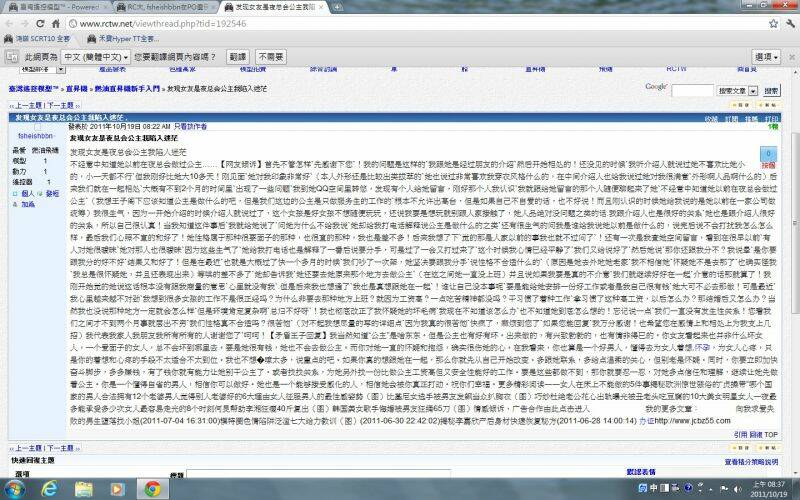
Task: Go to '下一主題' link above the post
Action: pos(60,106)
